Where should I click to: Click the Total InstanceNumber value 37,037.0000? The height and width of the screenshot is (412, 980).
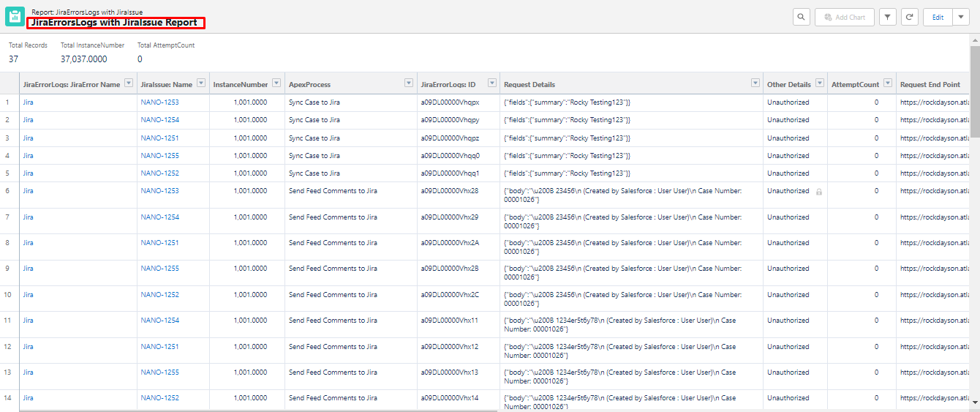[83, 59]
